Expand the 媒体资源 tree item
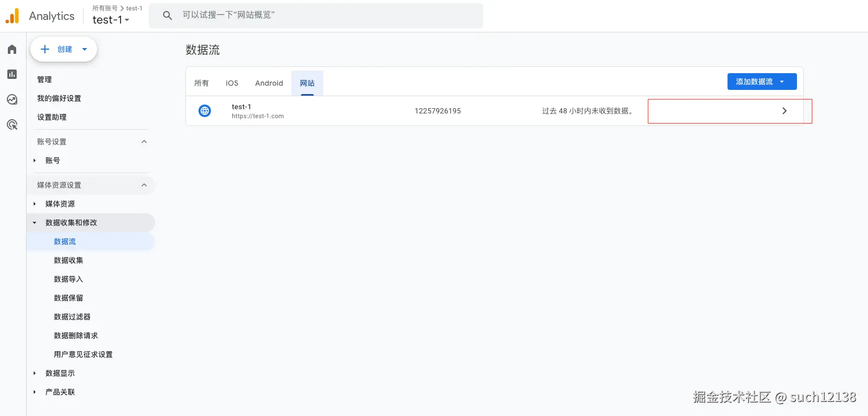Screen dimensions: 868x416 tap(34, 204)
